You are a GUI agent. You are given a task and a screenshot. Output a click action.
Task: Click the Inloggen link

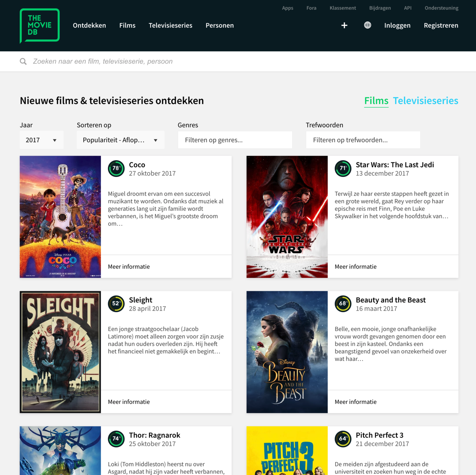(397, 25)
